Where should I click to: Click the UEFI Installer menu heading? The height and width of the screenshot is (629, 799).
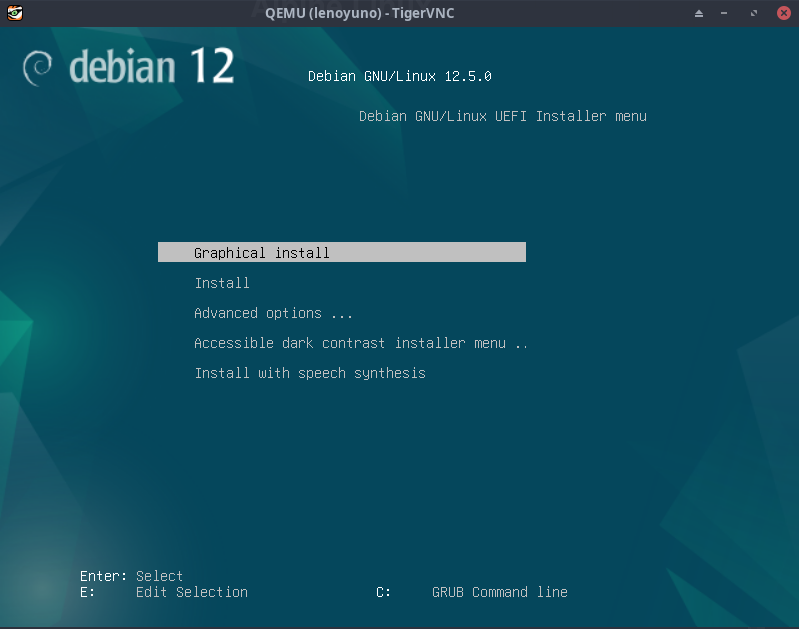pos(502,116)
